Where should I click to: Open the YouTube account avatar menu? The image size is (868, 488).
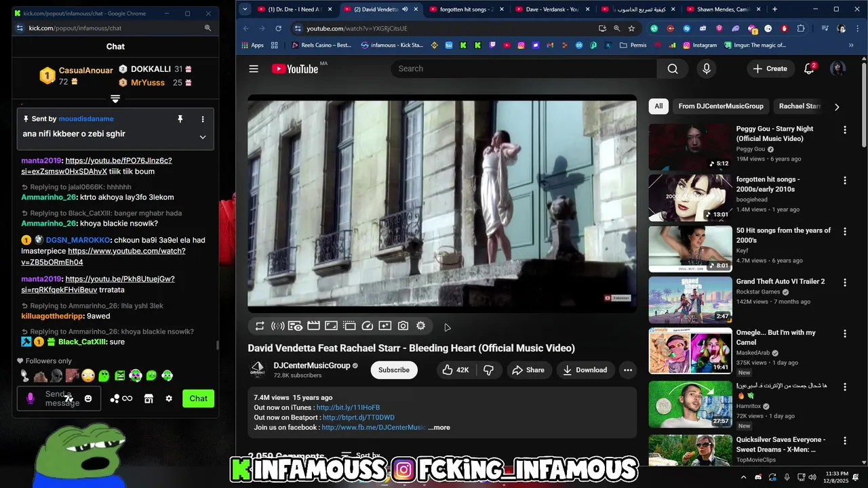click(x=838, y=68)
